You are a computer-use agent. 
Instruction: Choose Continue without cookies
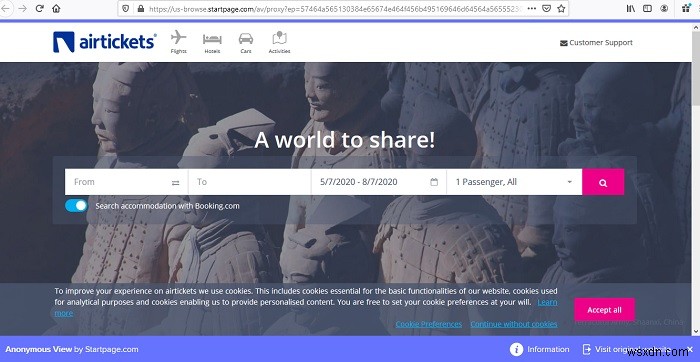[514, 325]
